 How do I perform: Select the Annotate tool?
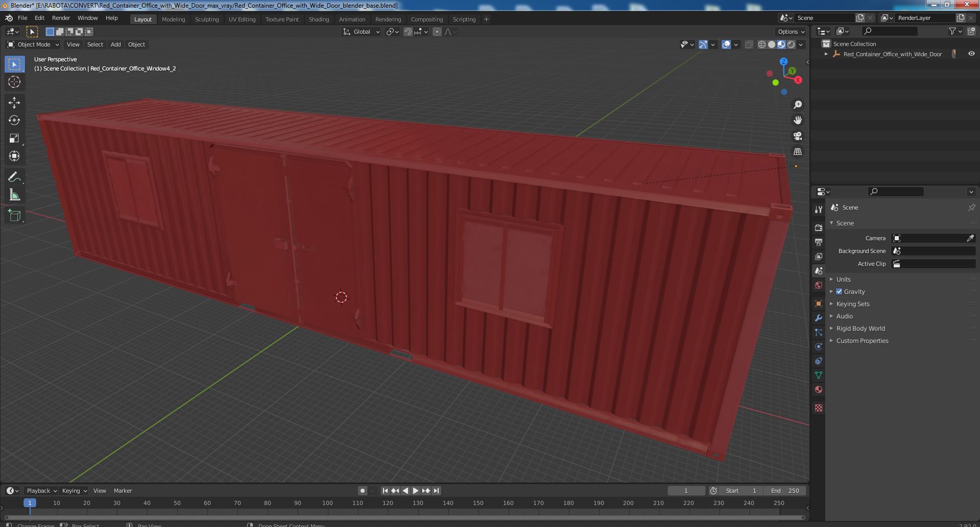coord(14,177)
